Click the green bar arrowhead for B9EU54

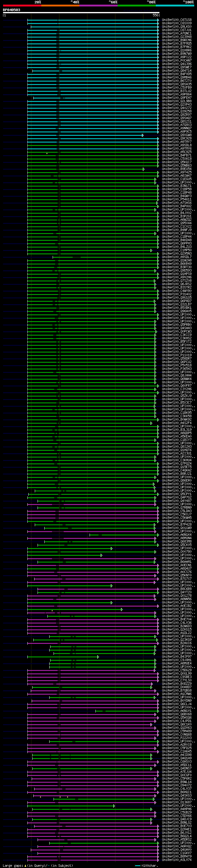coord(143,169)
